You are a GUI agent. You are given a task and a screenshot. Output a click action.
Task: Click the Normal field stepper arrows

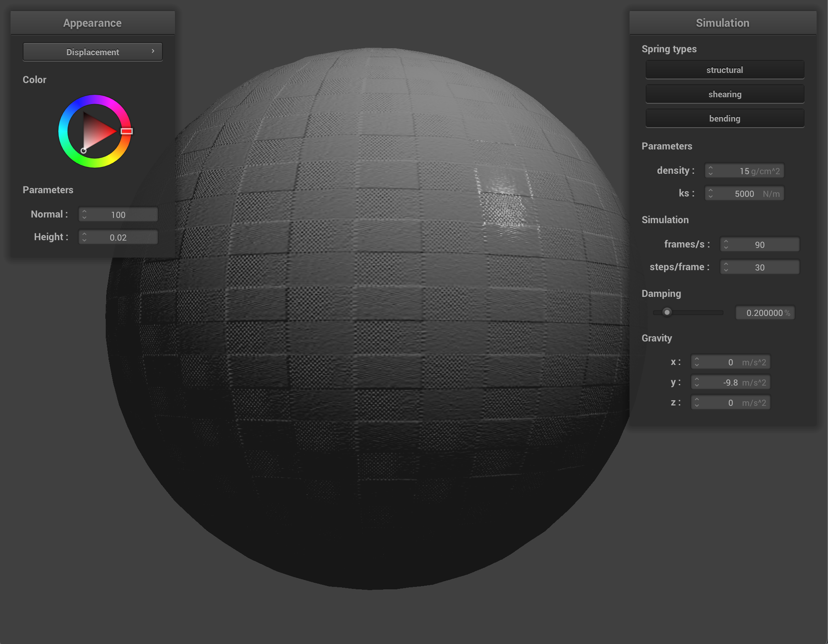84,214
